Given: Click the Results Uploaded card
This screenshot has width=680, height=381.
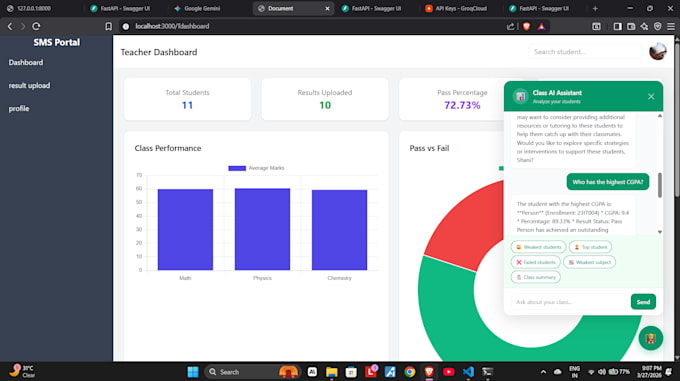Looking at the screenshot, I should [325, 99].
